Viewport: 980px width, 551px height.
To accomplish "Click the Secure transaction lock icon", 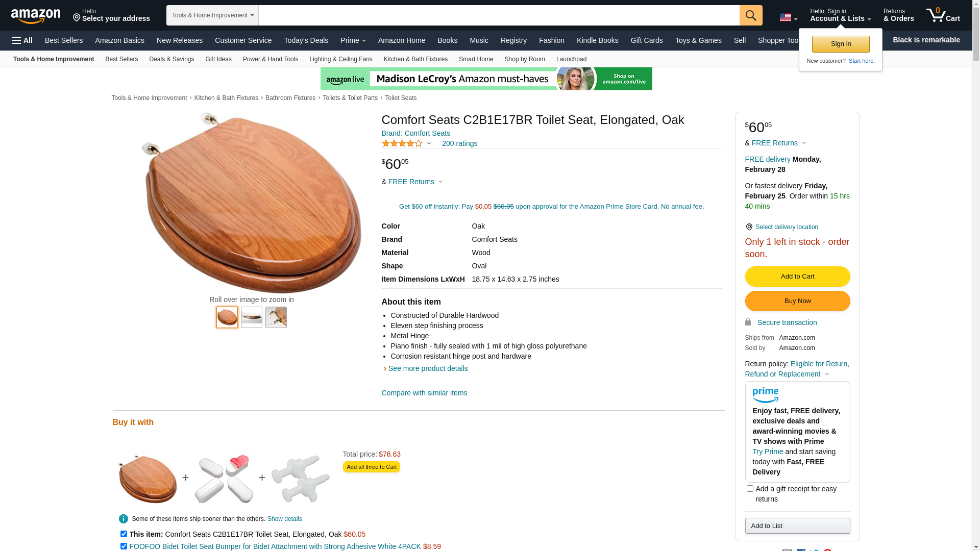I will coord(748,322).
